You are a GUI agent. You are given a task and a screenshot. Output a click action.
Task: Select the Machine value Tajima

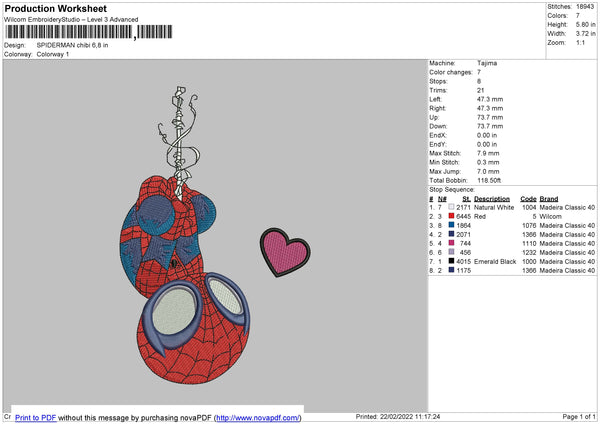coord(487,63)
